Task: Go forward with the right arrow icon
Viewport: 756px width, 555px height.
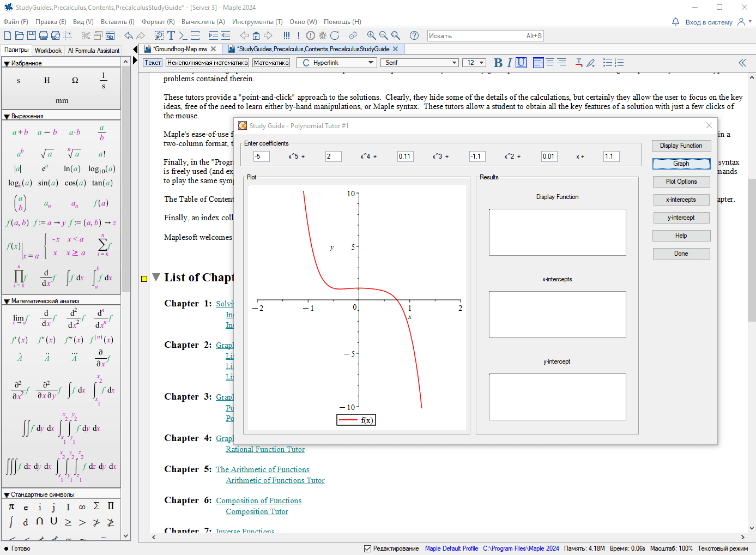Action: [x=268, y=35]
